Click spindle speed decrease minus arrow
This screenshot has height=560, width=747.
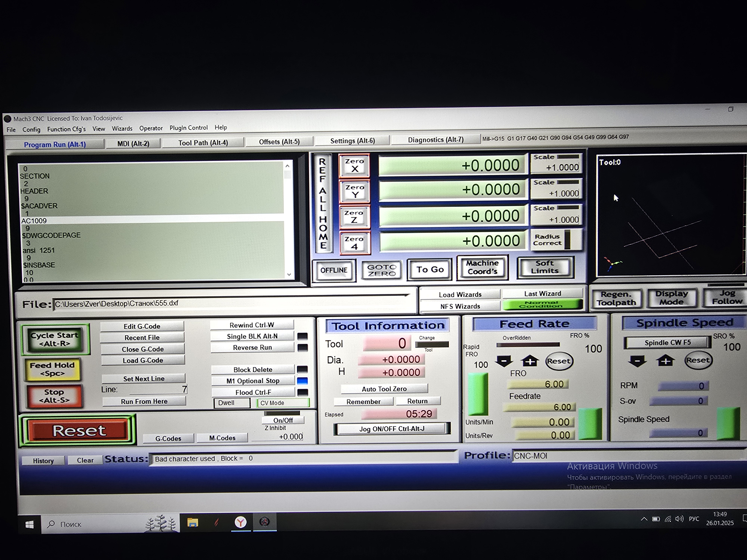coord(637,360)
